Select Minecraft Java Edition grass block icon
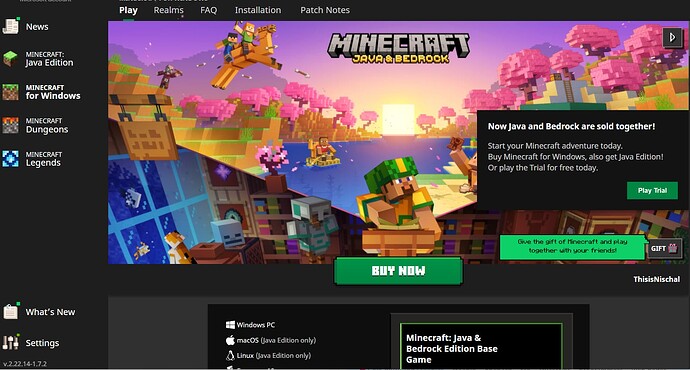This screenshot has height=370, width=690. (x=10, y=59)
